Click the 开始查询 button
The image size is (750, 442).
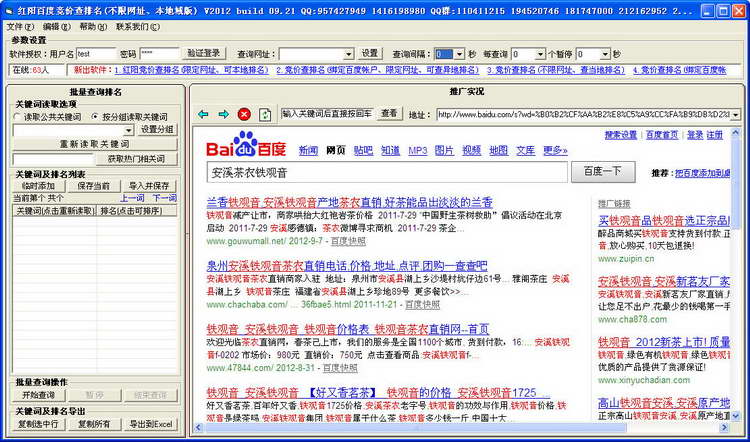(x=38, y=395)
